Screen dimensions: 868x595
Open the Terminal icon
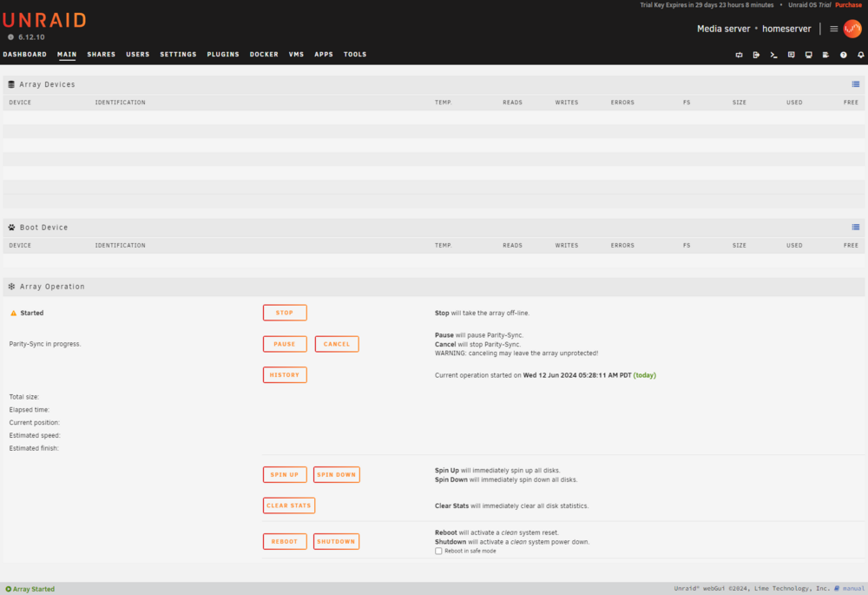coord(774,55)
